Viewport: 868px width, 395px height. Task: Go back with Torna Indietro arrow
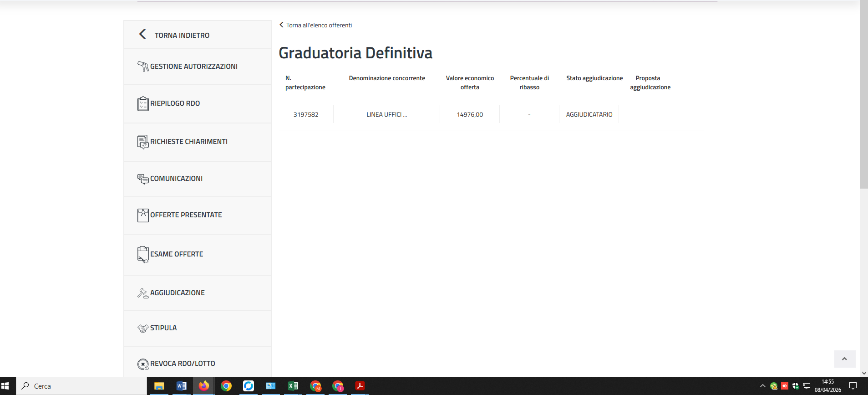pyautogui.click(x=142, y=35)
